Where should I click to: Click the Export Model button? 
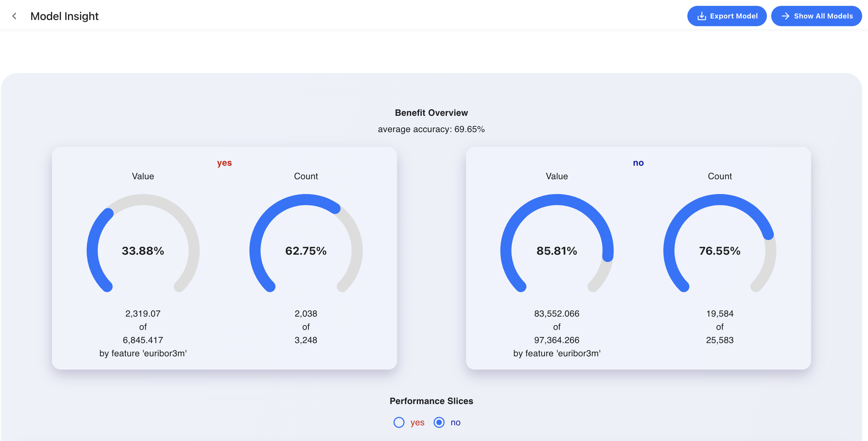(727, 16)
